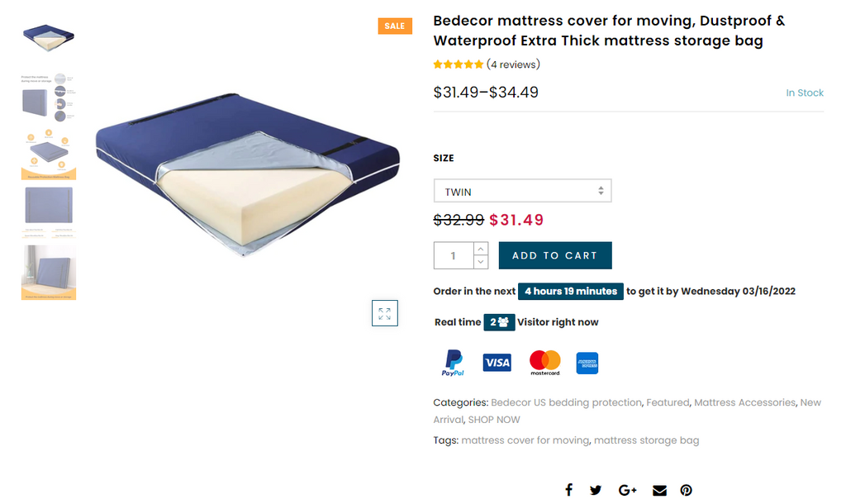
Task: Decrease quantity with down arrow
Action: [x=481, y=262]
